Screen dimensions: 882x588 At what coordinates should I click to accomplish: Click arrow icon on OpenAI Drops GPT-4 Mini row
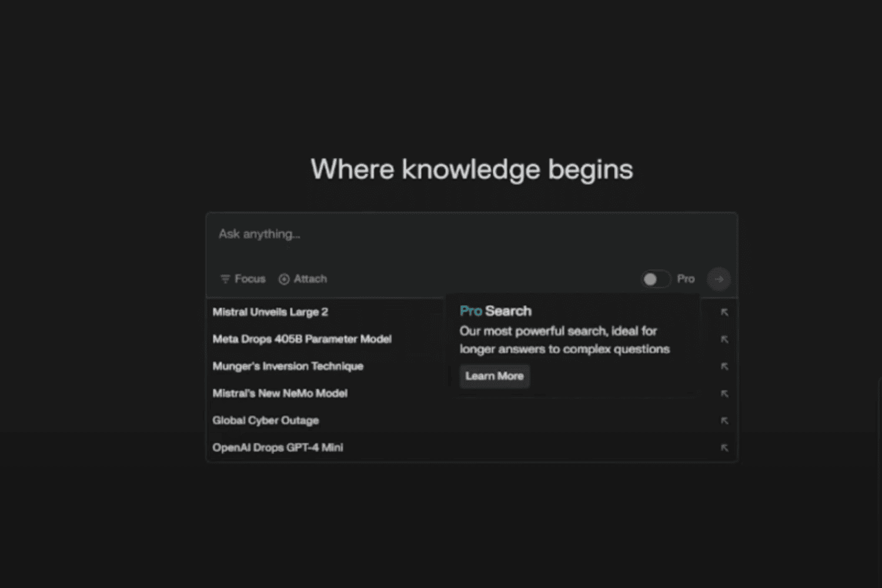click(724, 447)
